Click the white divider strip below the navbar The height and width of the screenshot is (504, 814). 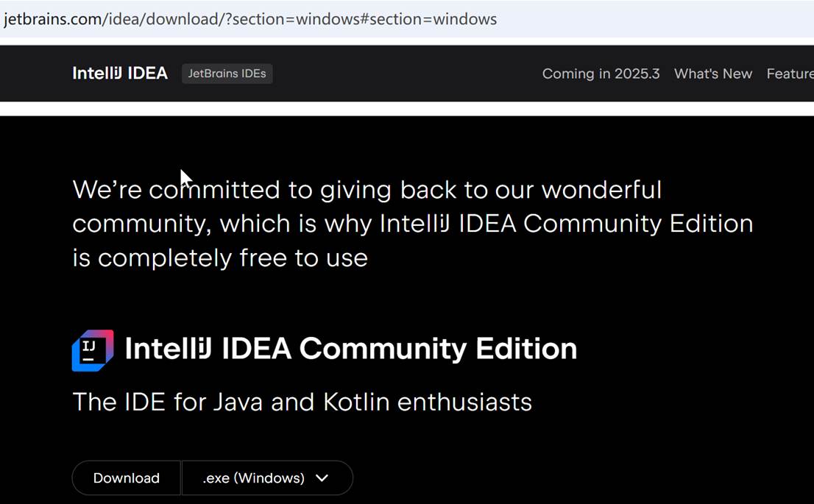[405, 109]
